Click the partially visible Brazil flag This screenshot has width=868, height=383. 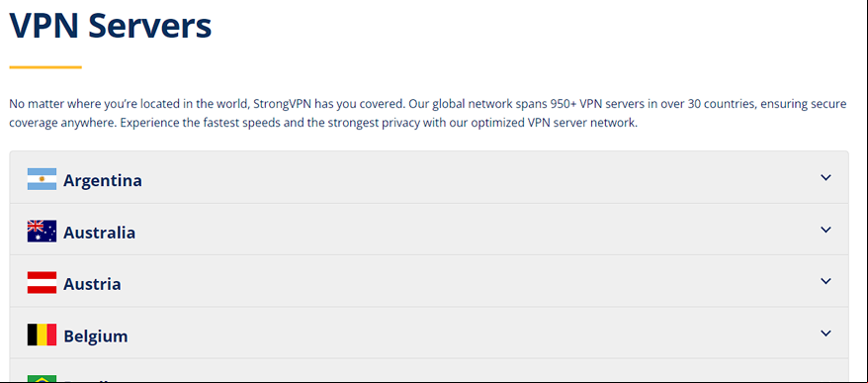click(x=42, y=379)
